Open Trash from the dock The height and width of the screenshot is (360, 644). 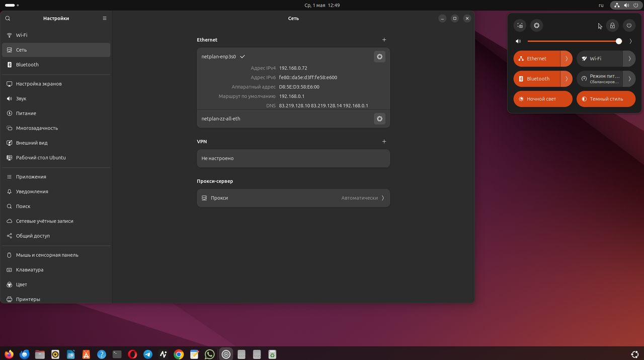tap(272, 354)
